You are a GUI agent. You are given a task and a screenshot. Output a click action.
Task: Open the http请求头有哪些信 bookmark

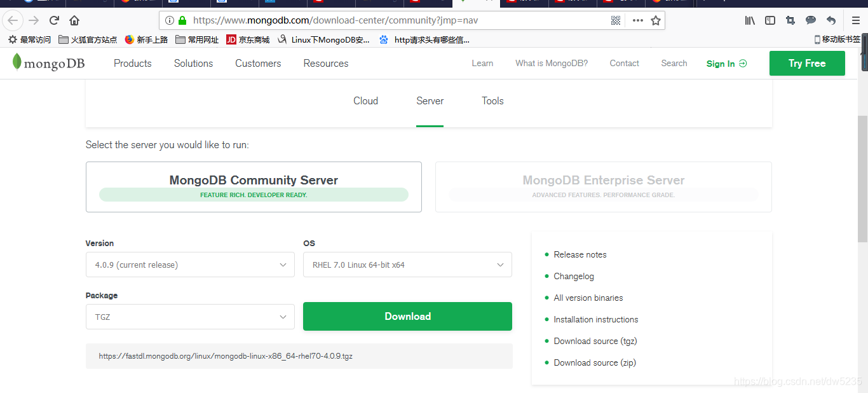tap(424, 39)
